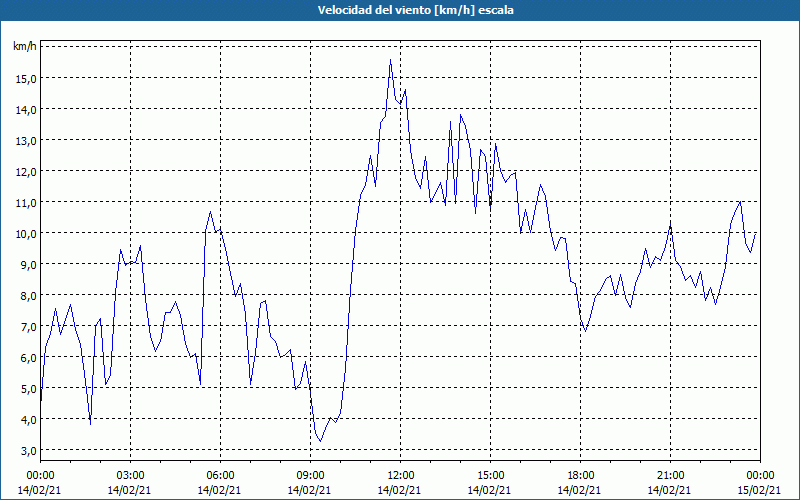Click the '14/02/21' date under 03:00
Viewport: 800px width, 500px height.
click(x=130, y=490)
